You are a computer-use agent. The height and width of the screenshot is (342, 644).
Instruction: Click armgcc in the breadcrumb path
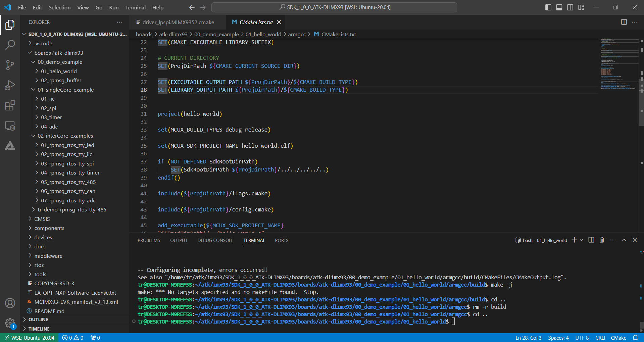click(x=297, y=34)
